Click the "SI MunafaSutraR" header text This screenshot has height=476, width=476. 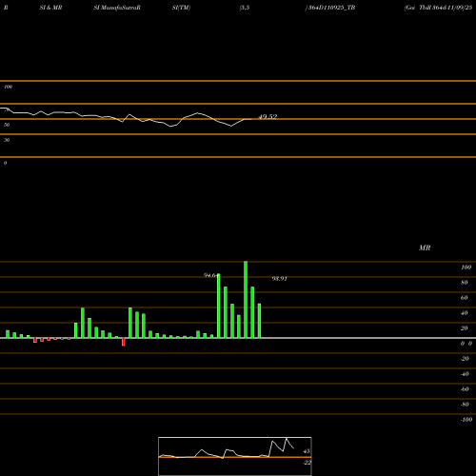click(117, 8)
